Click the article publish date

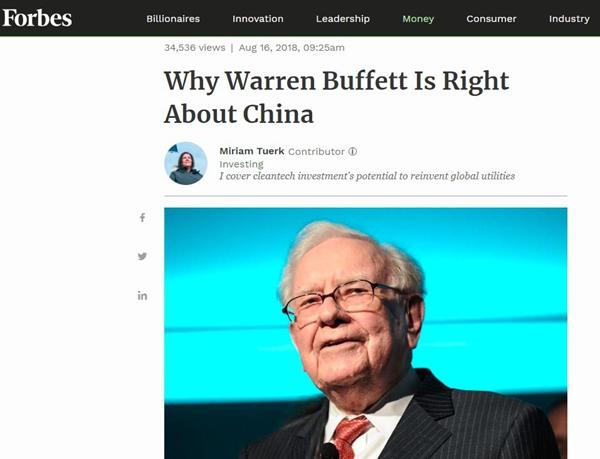[x=292, y=48]
